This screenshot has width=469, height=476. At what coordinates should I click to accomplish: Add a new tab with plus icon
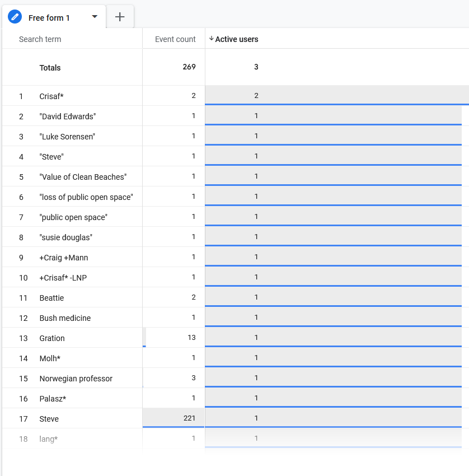coord(120,17)
